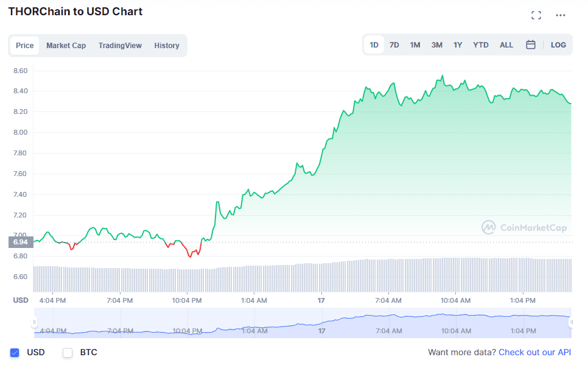Enable the BTC checkbox

[67, 352]
